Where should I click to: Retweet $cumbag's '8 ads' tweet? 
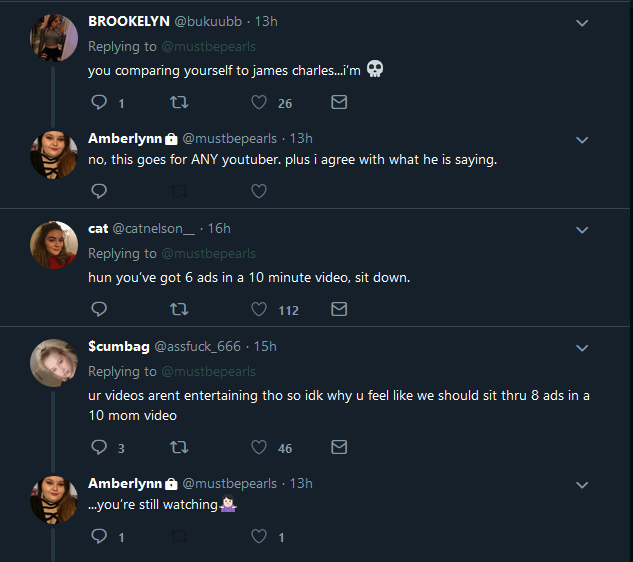pos(179,447)
